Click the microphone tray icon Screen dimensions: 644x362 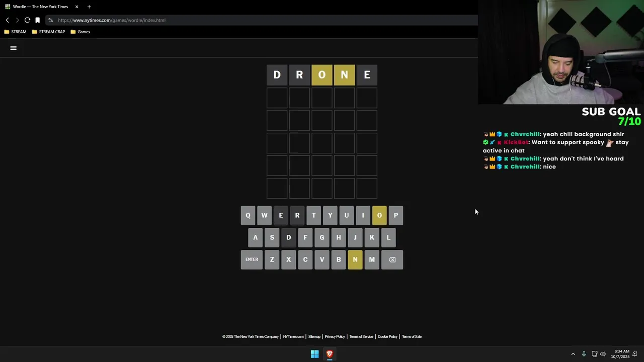pyautogui.click(x=584, y=354)
